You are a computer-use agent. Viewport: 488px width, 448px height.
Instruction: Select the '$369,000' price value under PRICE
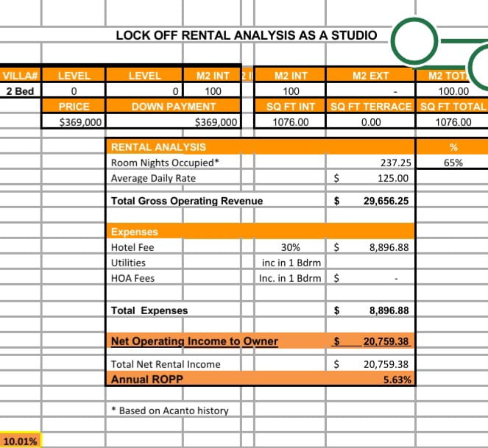click(80, 122)
